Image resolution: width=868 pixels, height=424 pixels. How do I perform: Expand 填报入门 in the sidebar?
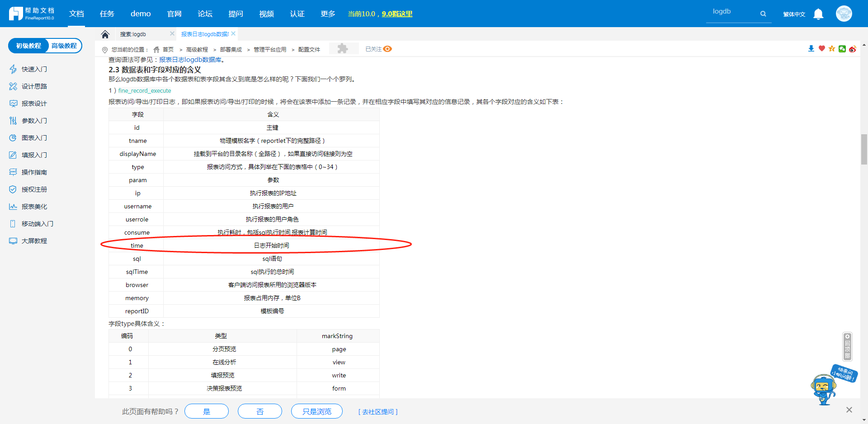click(x=34, y=155)
